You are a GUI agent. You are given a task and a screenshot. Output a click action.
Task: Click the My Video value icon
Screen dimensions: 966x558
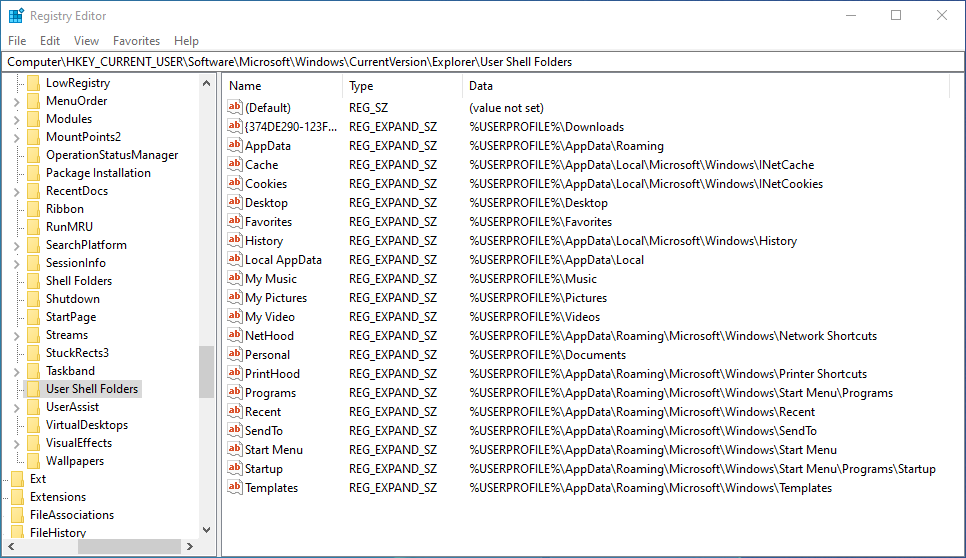(x=234, y=317)
